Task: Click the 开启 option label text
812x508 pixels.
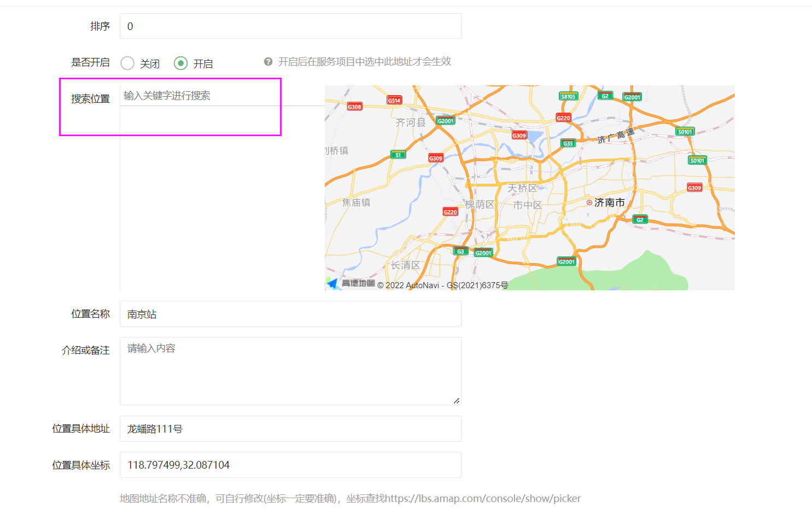Action: pos(203,64)
